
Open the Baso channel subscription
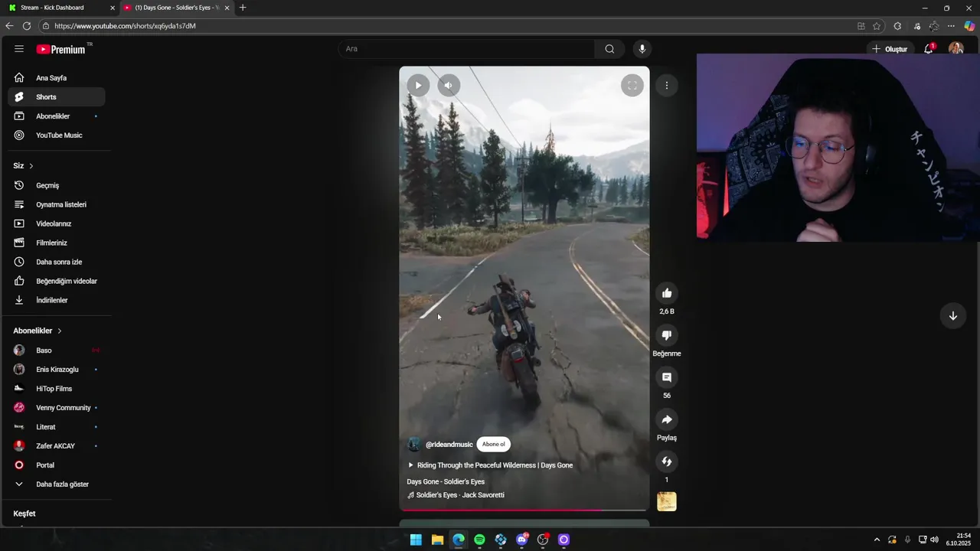(x=57, y=350)
